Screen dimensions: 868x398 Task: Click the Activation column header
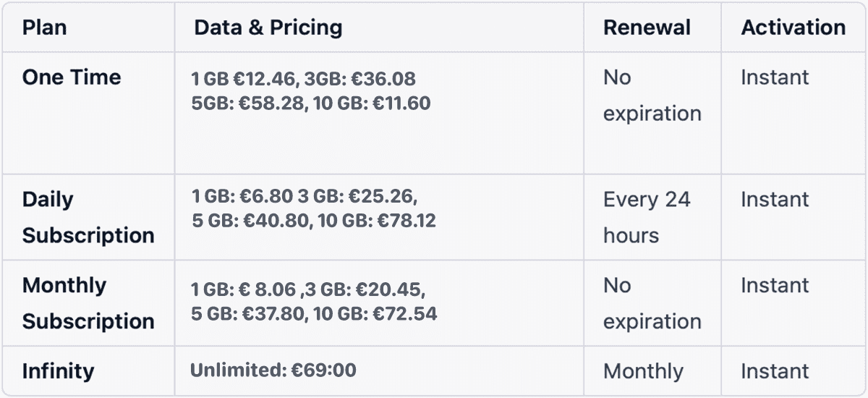coord(793,27)
